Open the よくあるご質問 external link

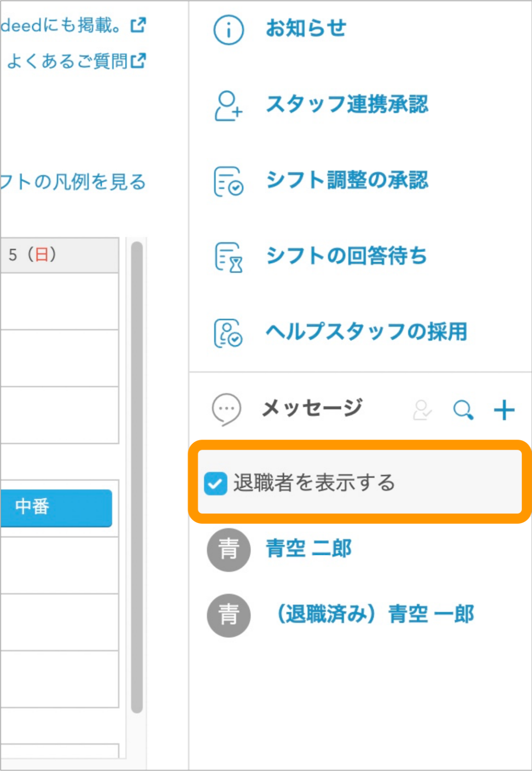click(x=75, y=61)
